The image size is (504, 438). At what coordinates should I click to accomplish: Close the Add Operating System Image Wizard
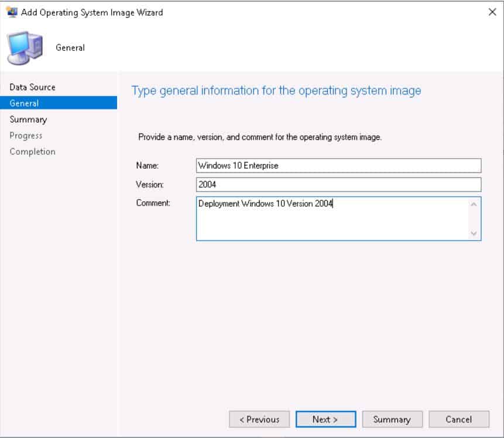(x=492, y=12)
